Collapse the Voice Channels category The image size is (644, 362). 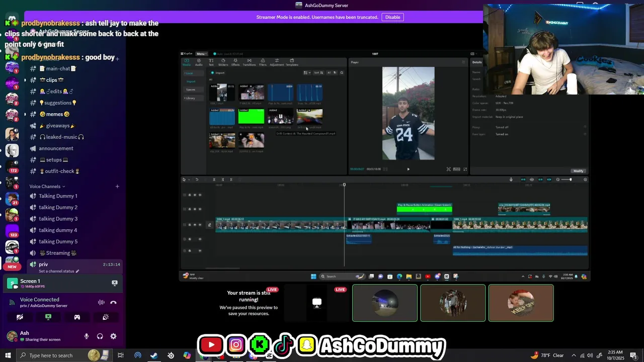coord(47,187)
